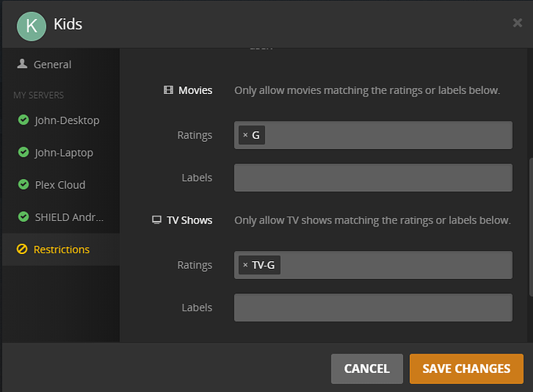The image size is (533, 392).
Task: Click the Movies Labels input field
Action: pyautogui.click(x=373, y=178)
